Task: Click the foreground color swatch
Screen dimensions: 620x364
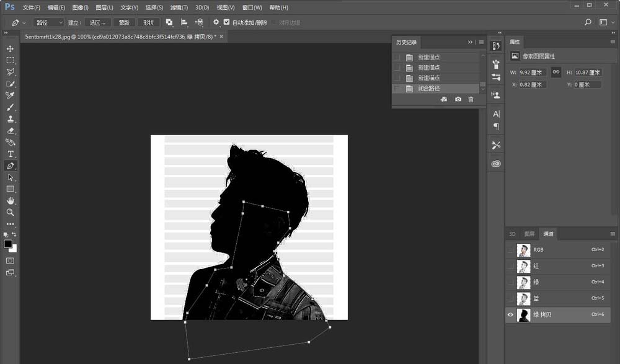Action: 8,244
